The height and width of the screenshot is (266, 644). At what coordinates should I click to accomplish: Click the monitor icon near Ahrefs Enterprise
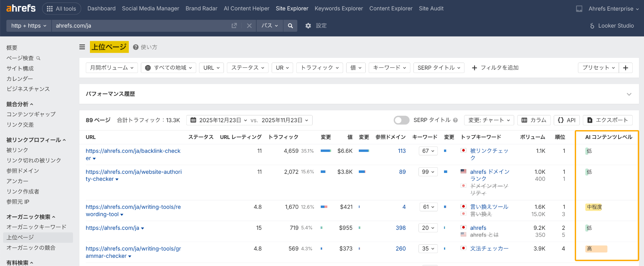[579, 9]
